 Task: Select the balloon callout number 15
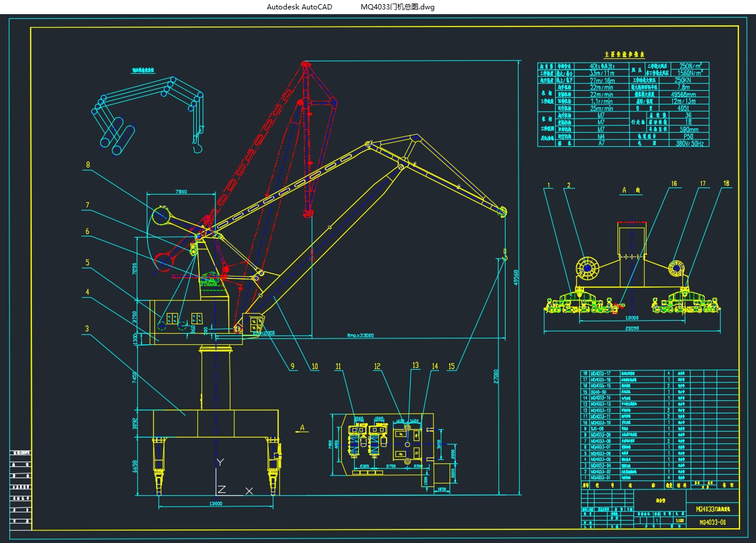click(x=451, y=366)
